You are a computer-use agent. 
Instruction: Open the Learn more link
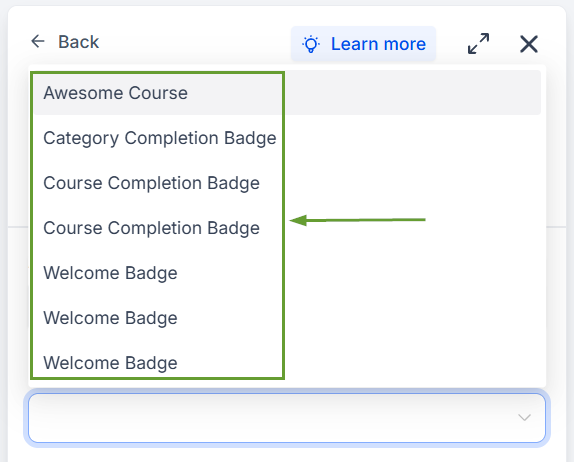379,44
